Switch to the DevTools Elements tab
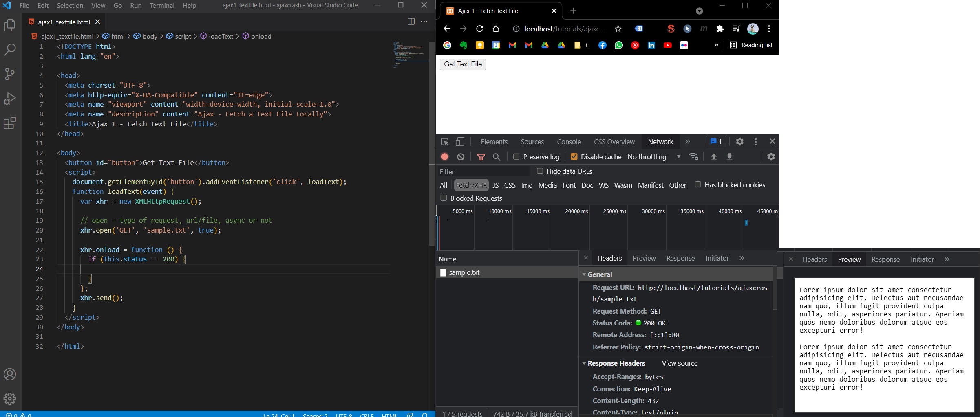Viewport: 980px width, 417px height. [x=494, y=142]
